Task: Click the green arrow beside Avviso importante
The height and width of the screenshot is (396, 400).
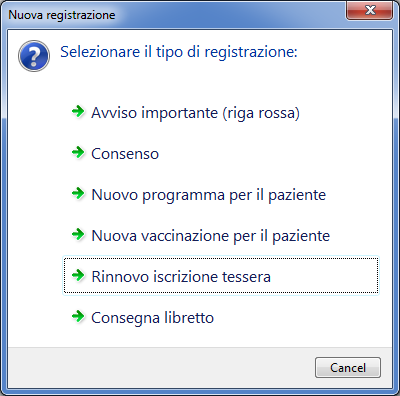Action: click(78, 111)
